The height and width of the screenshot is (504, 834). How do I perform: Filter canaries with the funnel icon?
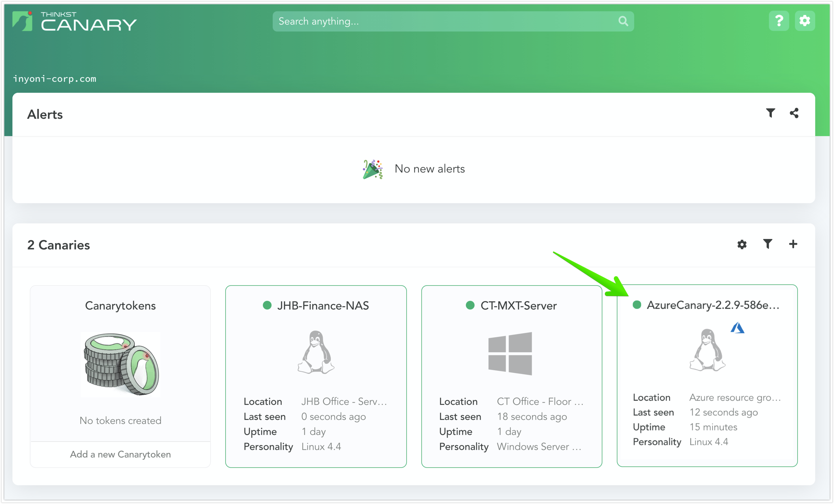768,244
